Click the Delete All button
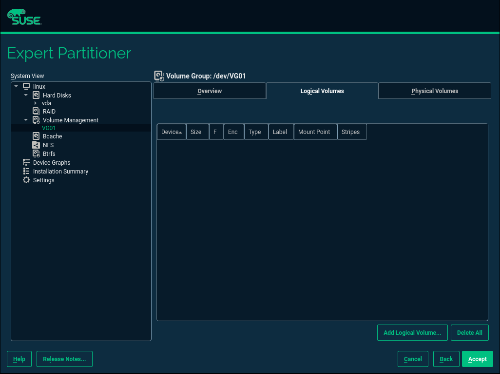This screenshot has width=500, height=374. point(470,333)
